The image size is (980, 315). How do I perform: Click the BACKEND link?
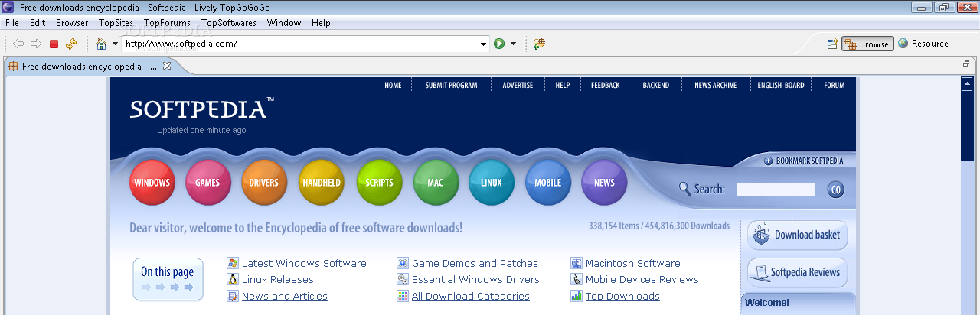(x=656, y=86)
